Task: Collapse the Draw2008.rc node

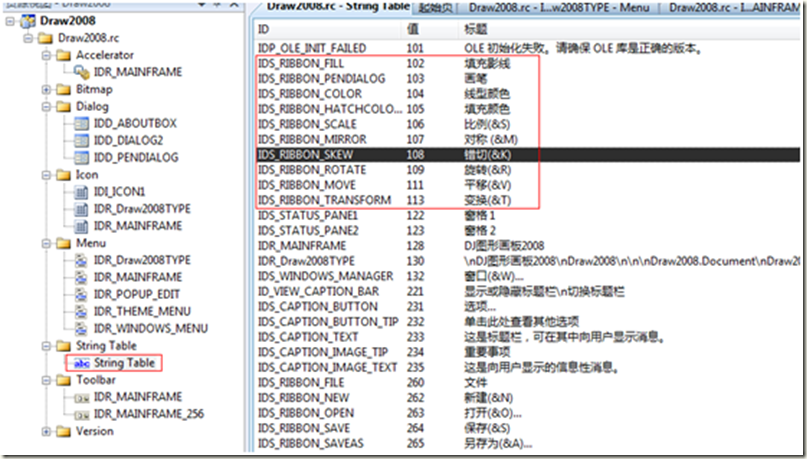Action: (28, 38)
